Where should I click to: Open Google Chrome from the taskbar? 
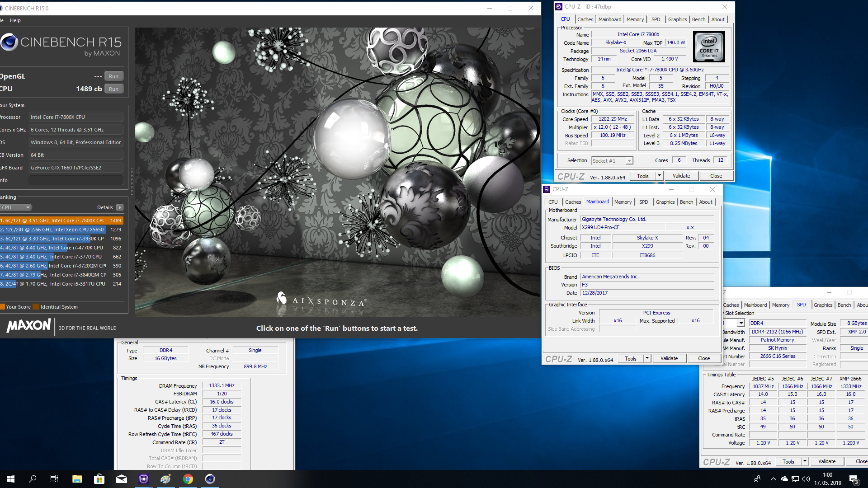tap(188, 479)
